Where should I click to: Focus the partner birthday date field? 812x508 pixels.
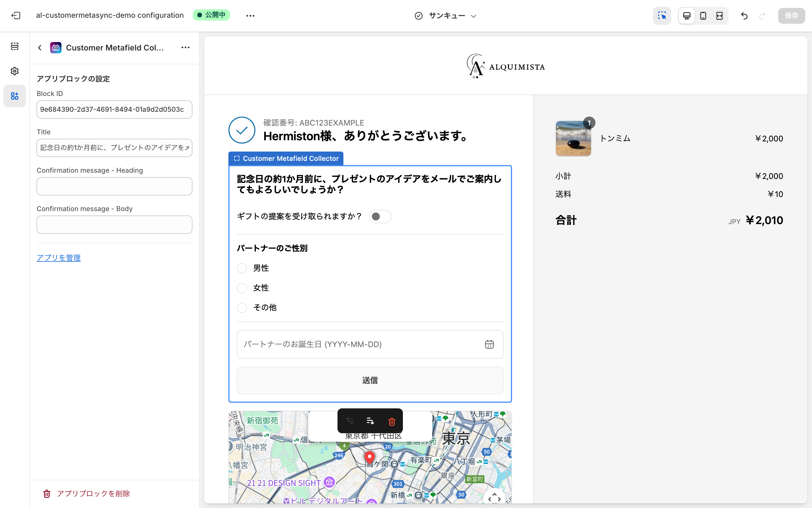[x=370, y=344]
